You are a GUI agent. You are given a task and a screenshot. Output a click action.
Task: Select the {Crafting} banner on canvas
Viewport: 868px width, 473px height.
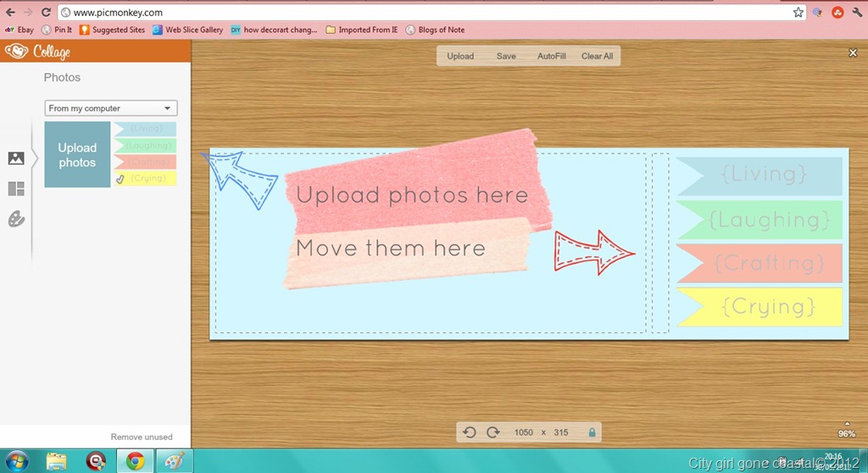point(759,263)
